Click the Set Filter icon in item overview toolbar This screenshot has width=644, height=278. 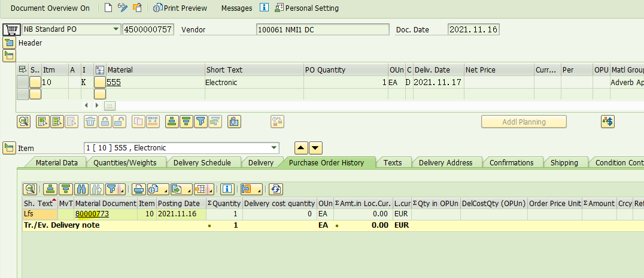pos(201,121)
